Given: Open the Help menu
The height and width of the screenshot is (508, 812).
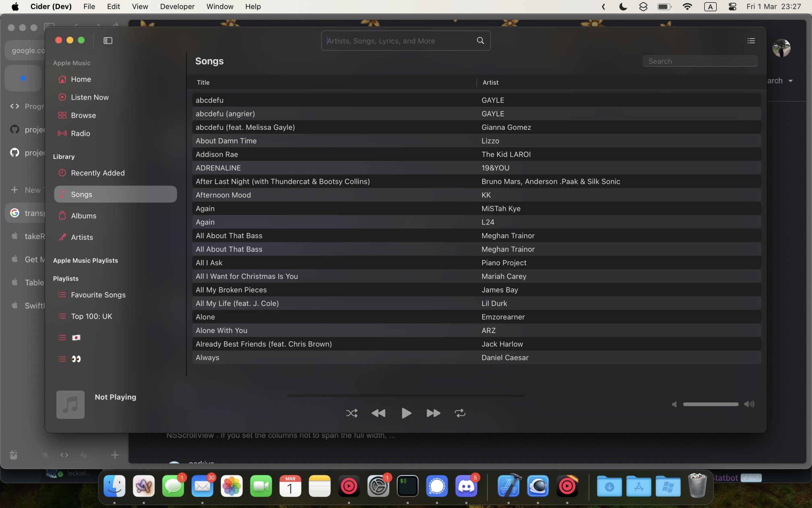Looking at the screenshot, I should [x=253, y=6].
